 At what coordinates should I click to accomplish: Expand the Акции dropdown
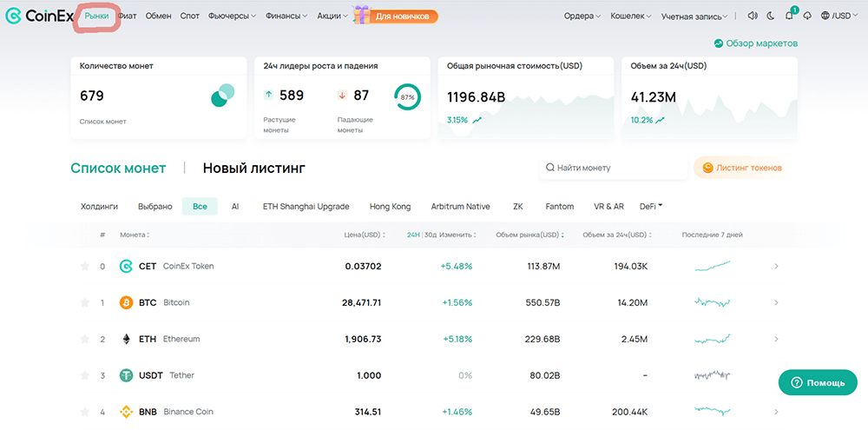tap(332, 16)
